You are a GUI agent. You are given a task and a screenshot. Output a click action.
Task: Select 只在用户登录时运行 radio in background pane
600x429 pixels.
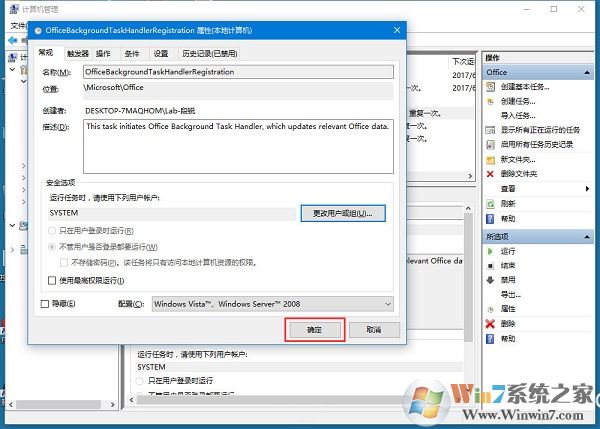pyautogui.click(x=140, y=381)
